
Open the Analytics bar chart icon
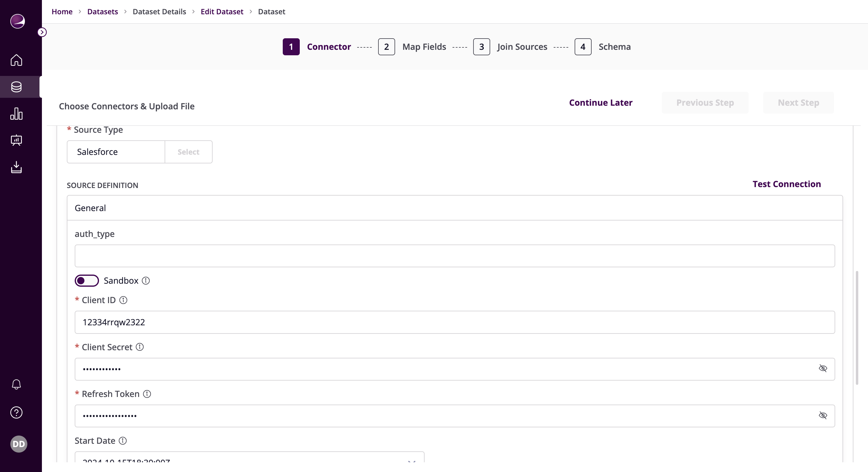click(x=16, y=114)
